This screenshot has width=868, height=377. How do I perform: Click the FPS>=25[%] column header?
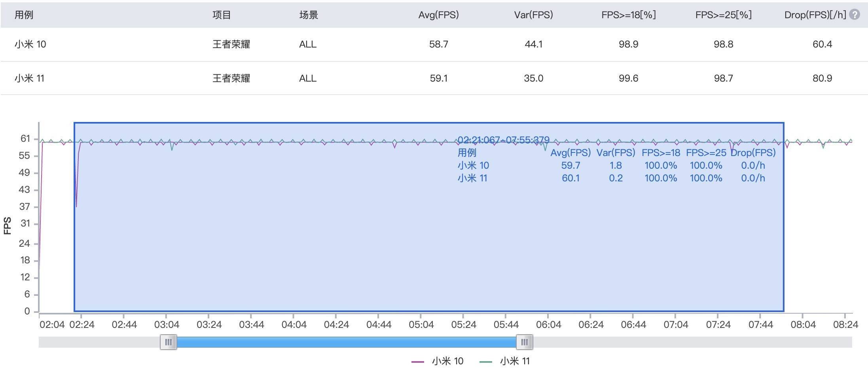723,15
